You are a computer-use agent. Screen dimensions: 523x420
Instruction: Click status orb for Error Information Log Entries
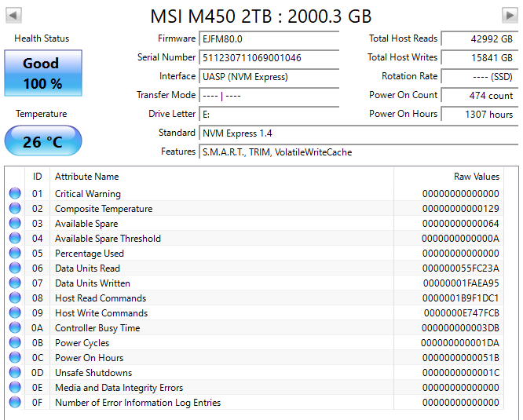click(15, 403)
